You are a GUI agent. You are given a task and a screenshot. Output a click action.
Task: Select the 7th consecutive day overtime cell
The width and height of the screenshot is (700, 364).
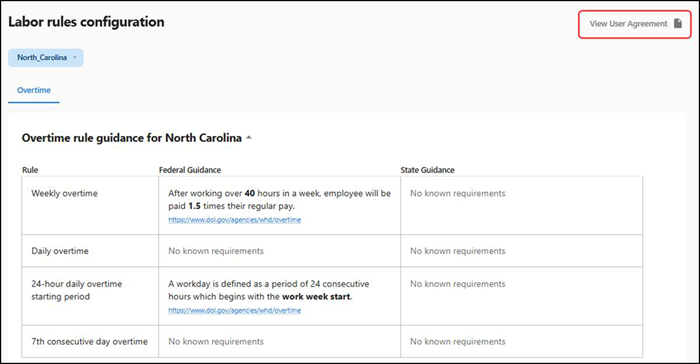point(90,341)
